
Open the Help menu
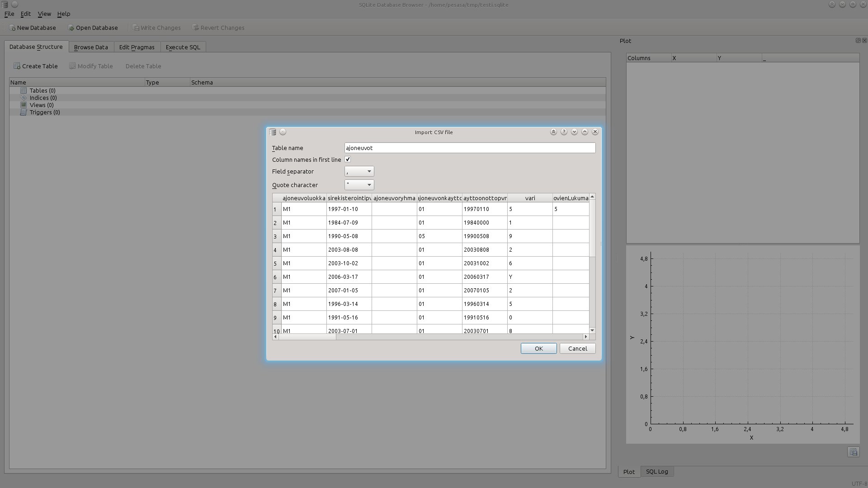tap(64, 14)
